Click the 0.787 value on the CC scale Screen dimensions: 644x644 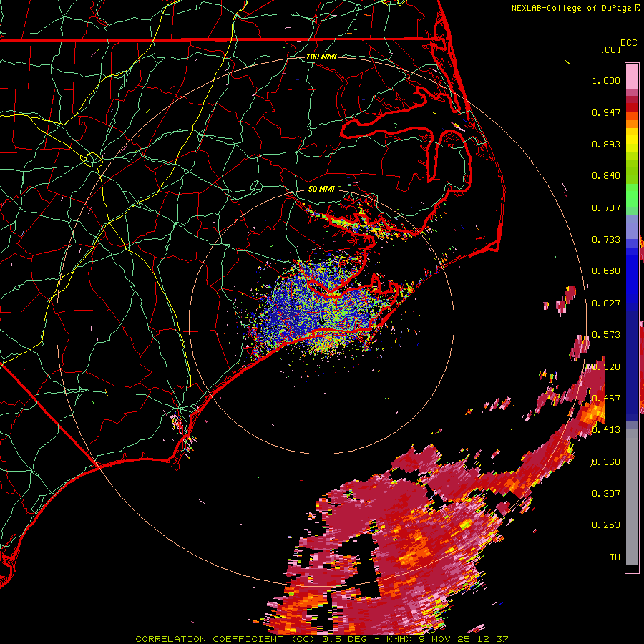606,208
